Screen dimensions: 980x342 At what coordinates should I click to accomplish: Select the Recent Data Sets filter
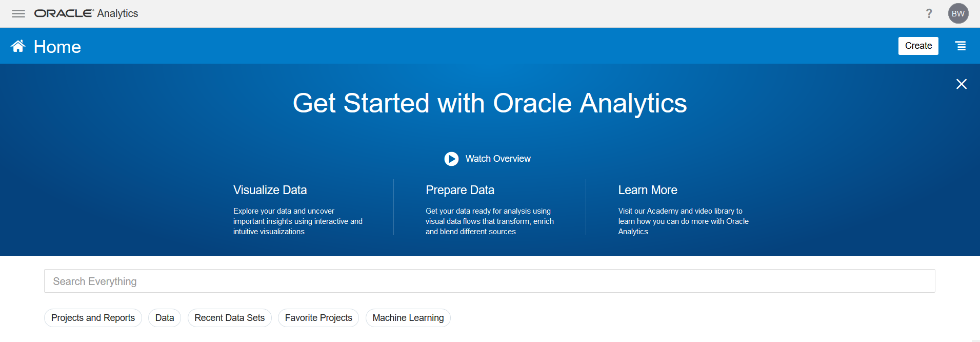tap(229, 318)
